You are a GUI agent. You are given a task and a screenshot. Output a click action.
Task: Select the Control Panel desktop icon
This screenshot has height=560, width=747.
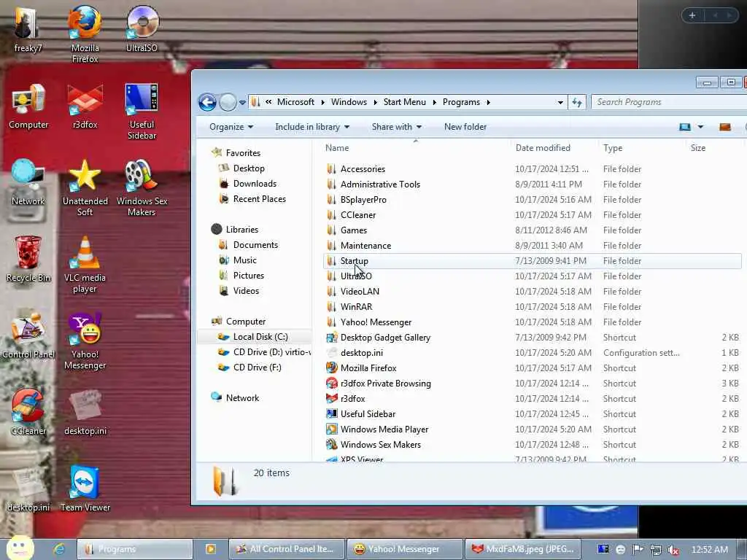[28, 335]
